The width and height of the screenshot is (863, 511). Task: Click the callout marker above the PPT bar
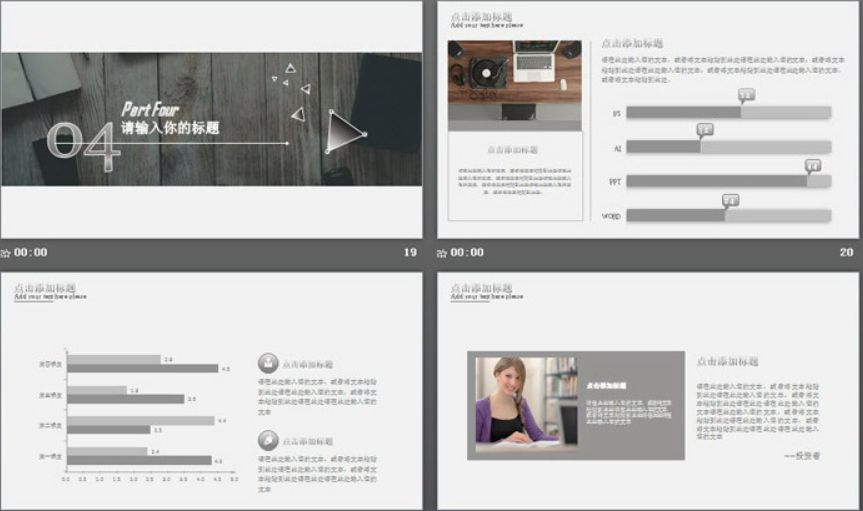[x=812, y=166]
